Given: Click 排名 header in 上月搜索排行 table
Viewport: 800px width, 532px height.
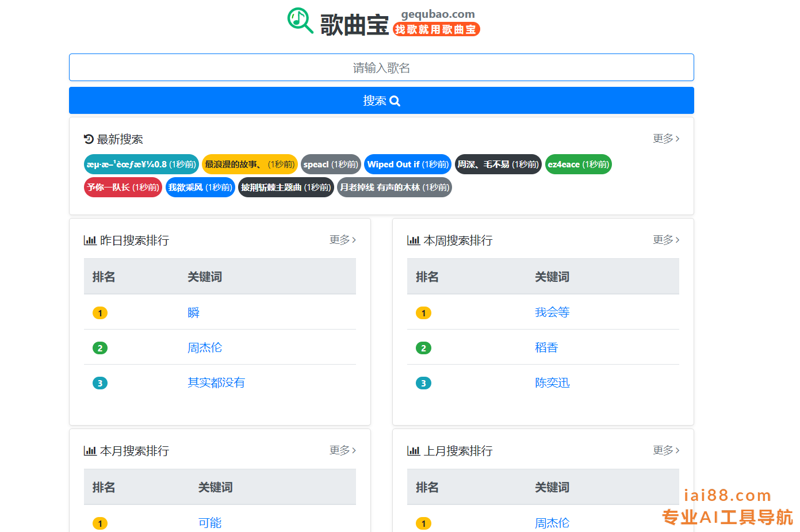Looking at the screenshot, I should point(427,487).
